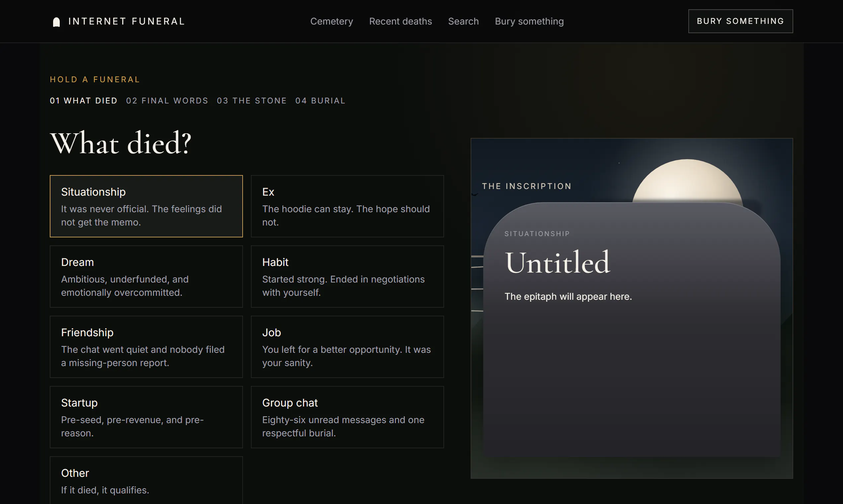Screen dimensions: 843x504
Task: Choose the Group chat option card
Action: coord(347,417)
